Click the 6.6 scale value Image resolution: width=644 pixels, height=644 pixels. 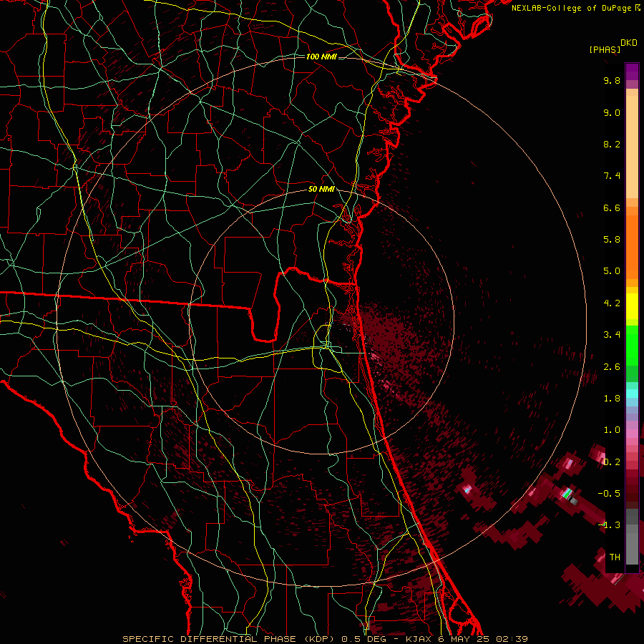click(x=612, y=208)
